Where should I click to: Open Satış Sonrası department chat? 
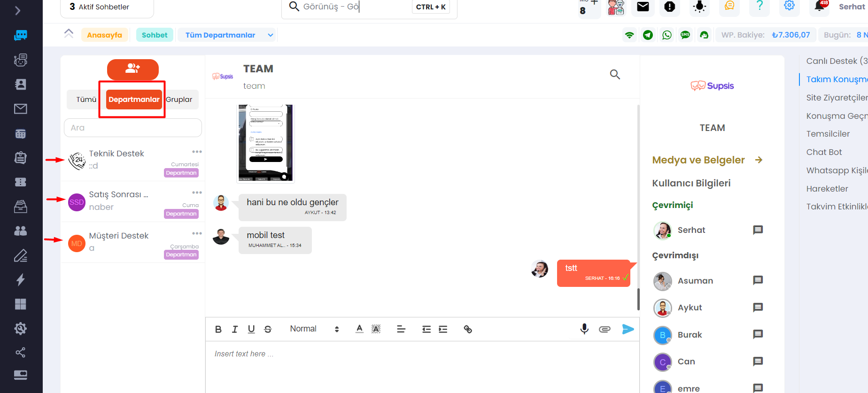pyautogui.click(x=133, y=202)
